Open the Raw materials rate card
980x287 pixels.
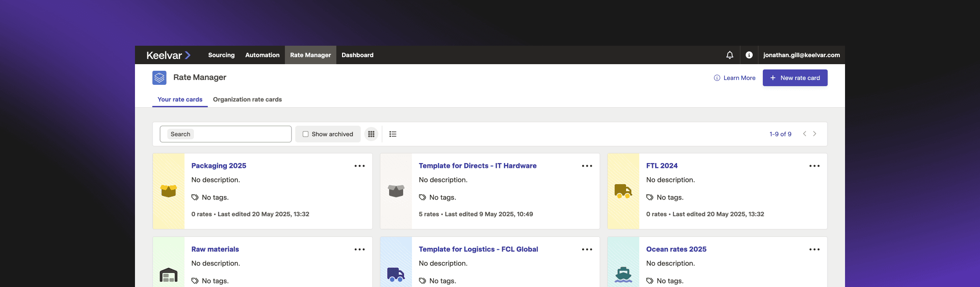(215, 249)
